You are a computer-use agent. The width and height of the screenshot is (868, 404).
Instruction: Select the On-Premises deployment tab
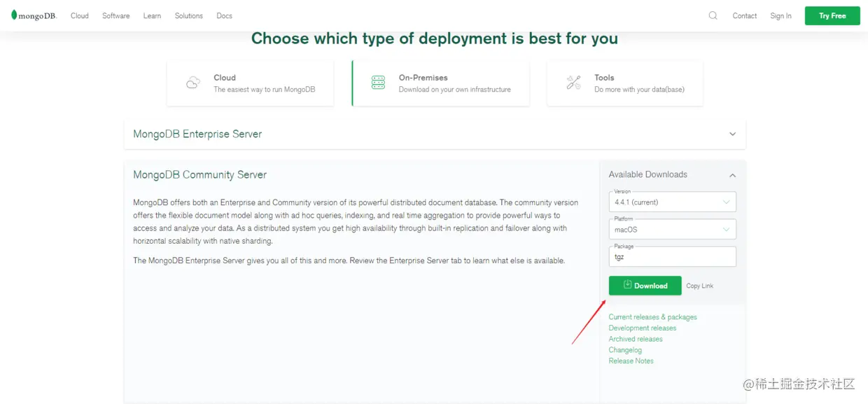coord(440,83)
